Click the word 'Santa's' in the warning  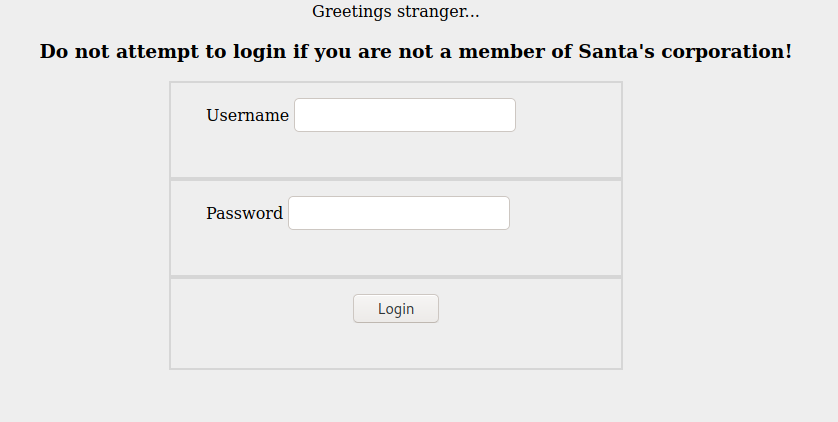[x=617, y=51]
